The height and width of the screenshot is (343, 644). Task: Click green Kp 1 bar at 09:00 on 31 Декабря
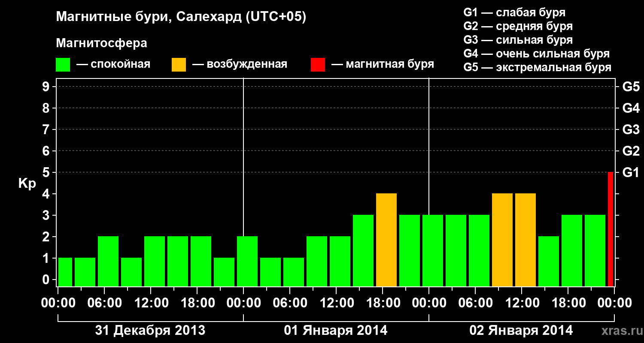(x=131, y=272)
